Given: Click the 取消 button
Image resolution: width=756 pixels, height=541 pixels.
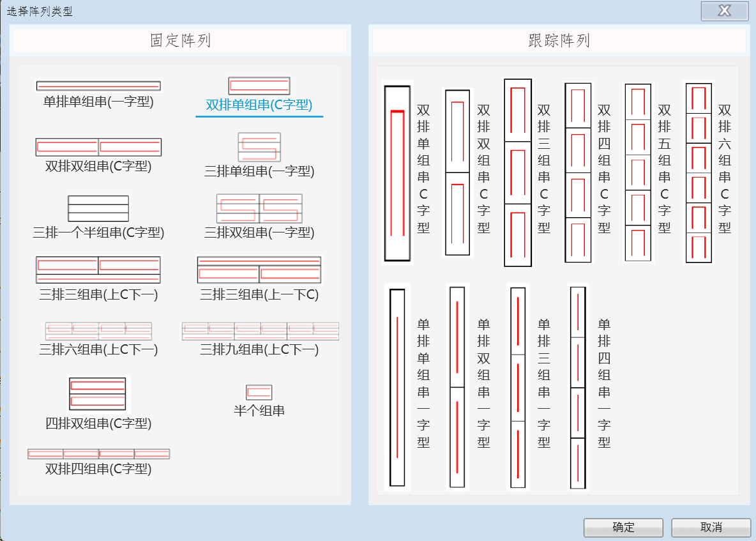Looking at the screenshot, I should tap(711, 527).
